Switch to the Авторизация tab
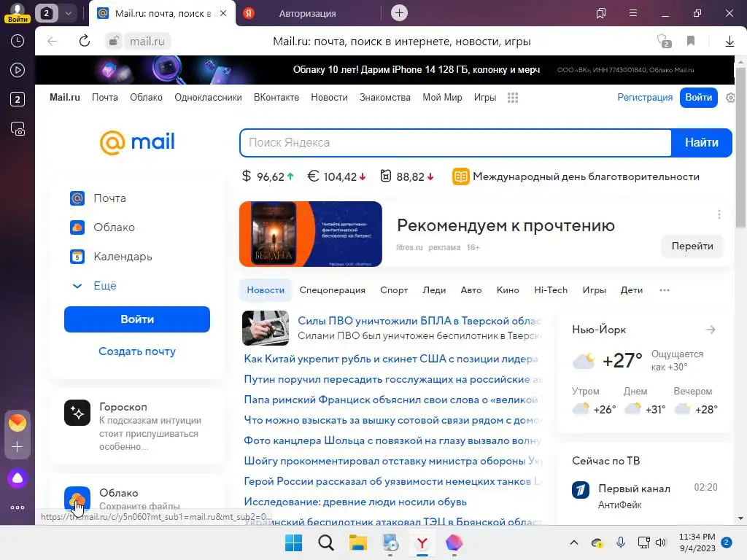747x560 pixels. pyautogui.click(x=307, y=13)
